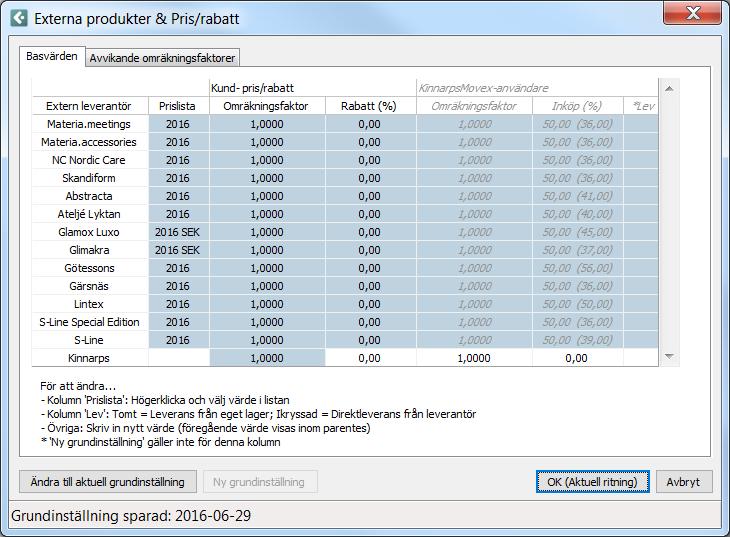
Task: Click customer Omräkningsfaktor cell for Skandiform
Action: (x=267, y=178)
